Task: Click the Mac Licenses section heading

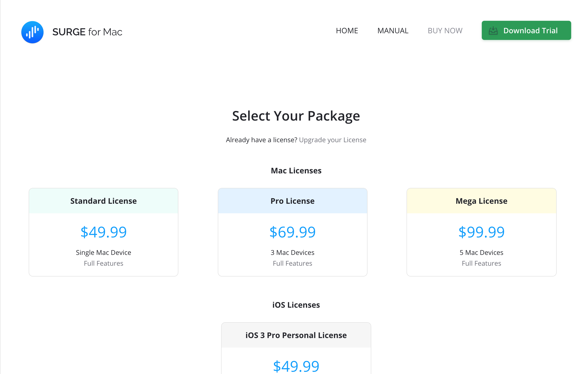Action: point(296,170)
